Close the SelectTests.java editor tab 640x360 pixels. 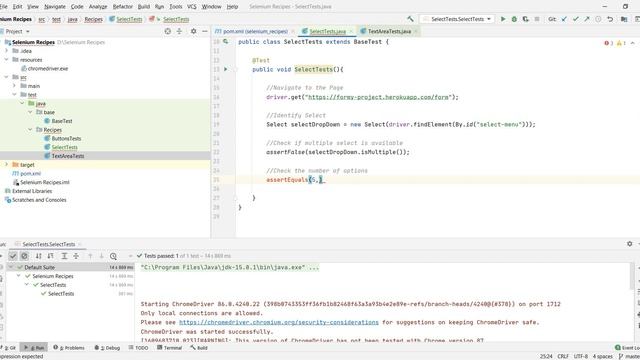[351, 31]
